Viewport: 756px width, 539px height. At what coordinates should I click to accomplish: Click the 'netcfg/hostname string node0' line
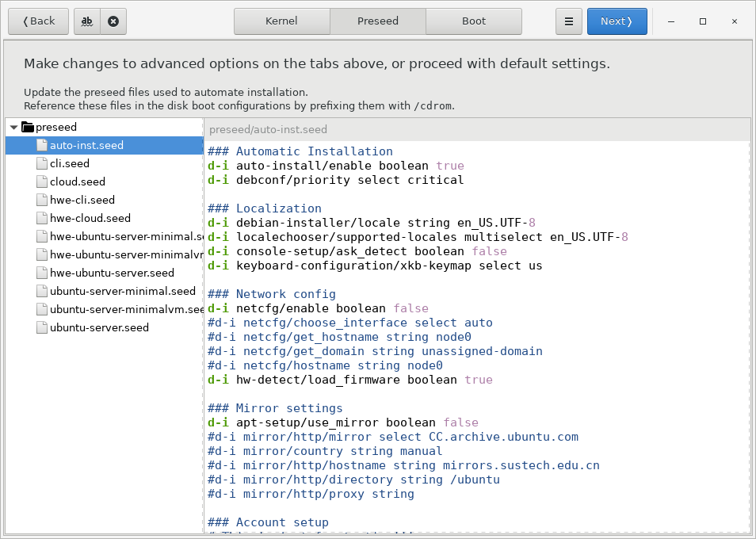325,365
